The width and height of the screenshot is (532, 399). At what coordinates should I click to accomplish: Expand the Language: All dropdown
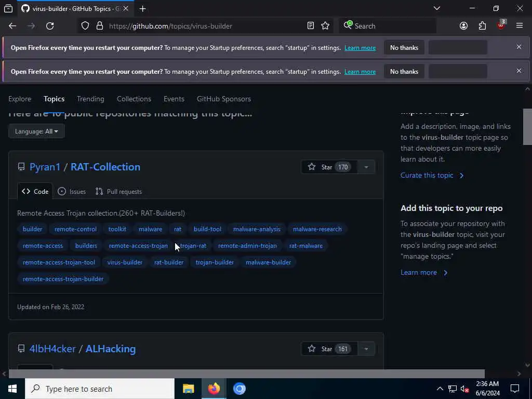(x=36, y=131)
